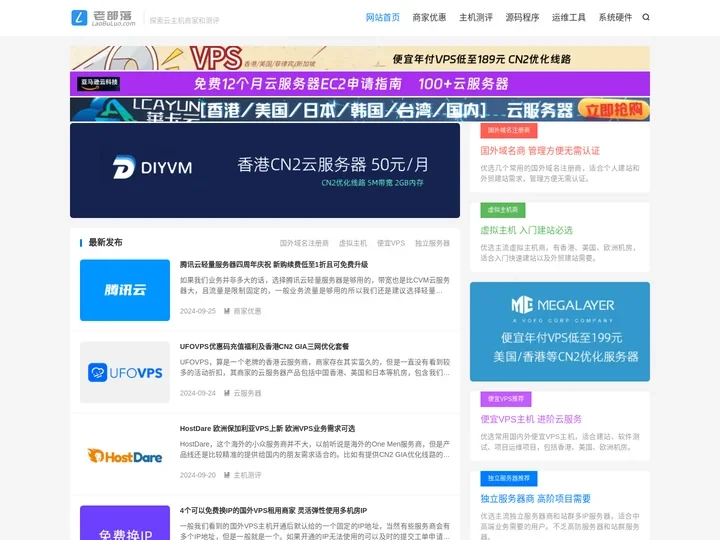Open 源码程序 menu item

pos(522,17)
